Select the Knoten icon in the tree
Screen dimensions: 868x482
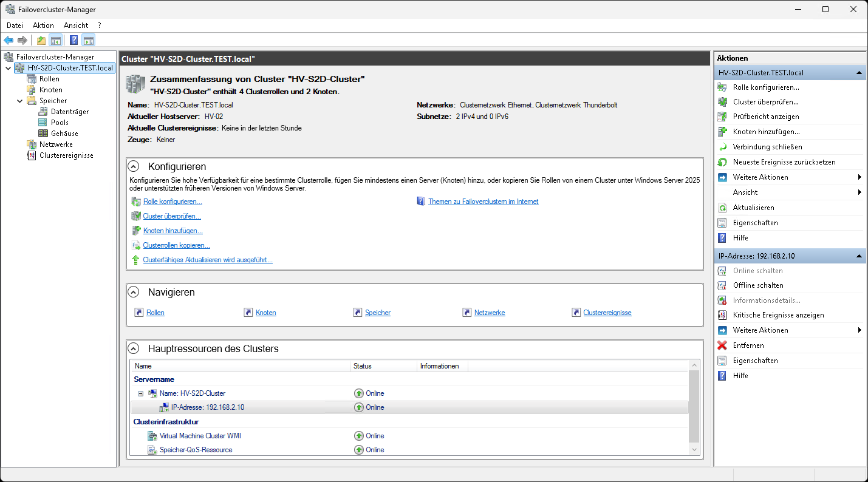coord(32,90)
